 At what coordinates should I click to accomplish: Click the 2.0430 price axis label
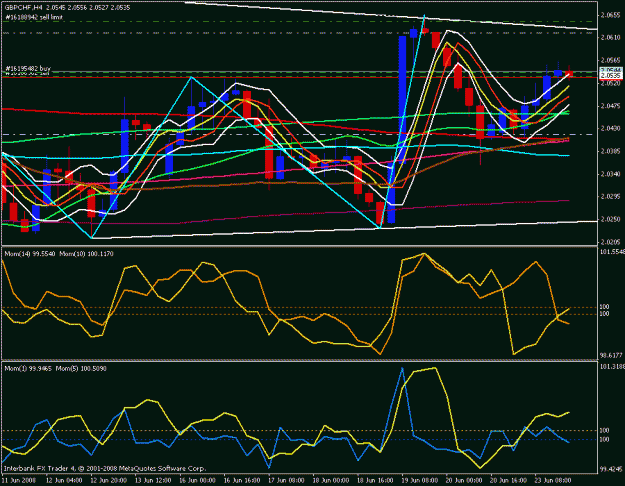click(x=611, y=128)
